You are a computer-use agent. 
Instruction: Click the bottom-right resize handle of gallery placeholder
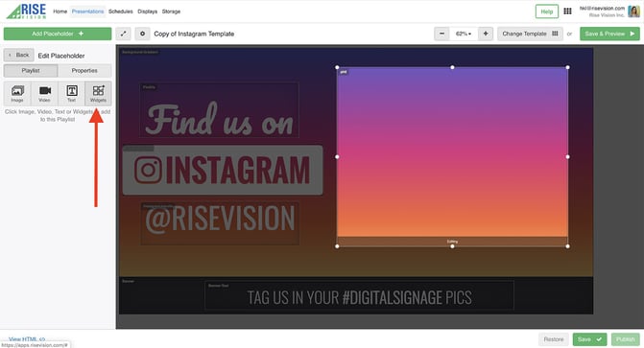tap(568, 246)
